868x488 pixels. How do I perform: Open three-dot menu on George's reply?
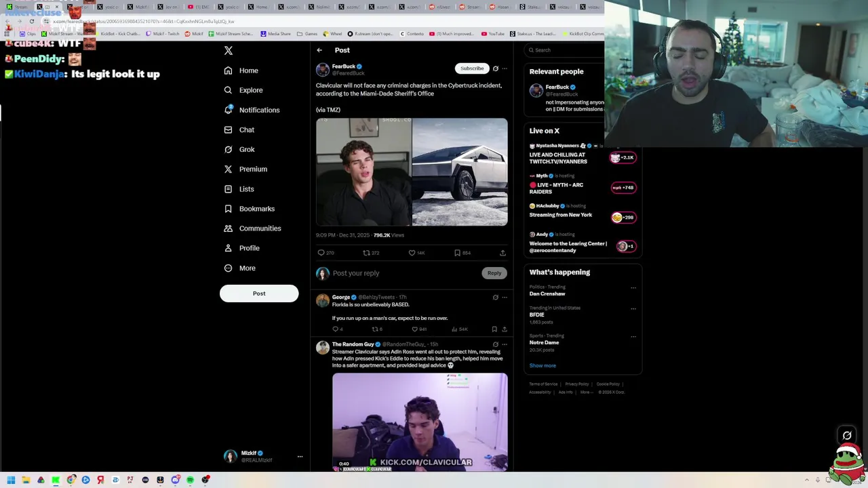[x=505, y=298]
